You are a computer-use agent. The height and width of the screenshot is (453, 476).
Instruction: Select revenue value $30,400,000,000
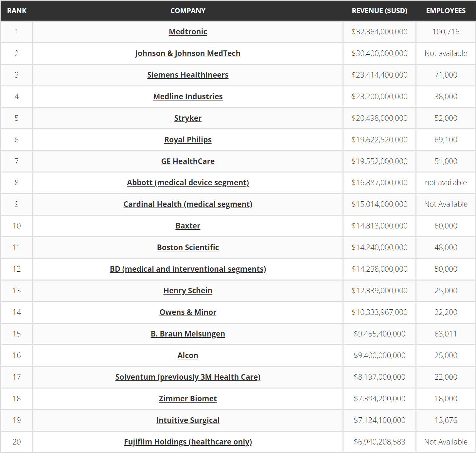(x=379, y=53)
